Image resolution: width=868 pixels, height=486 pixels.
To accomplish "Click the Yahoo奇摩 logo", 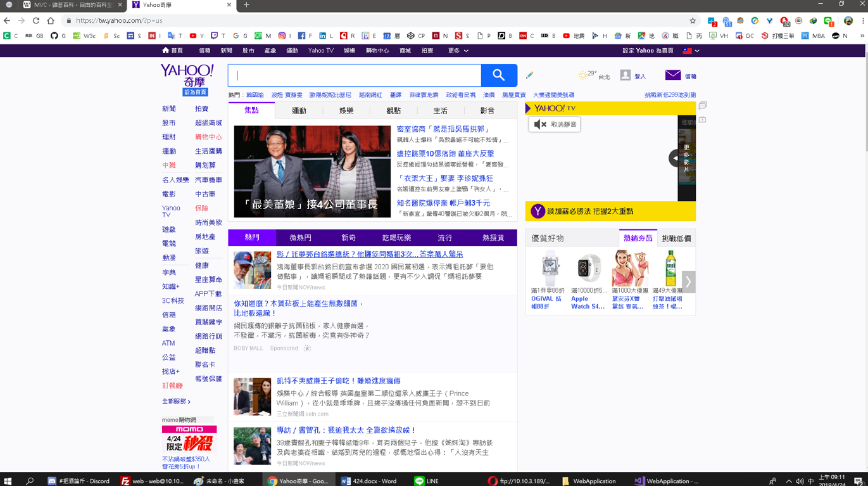I will point(187,75).
